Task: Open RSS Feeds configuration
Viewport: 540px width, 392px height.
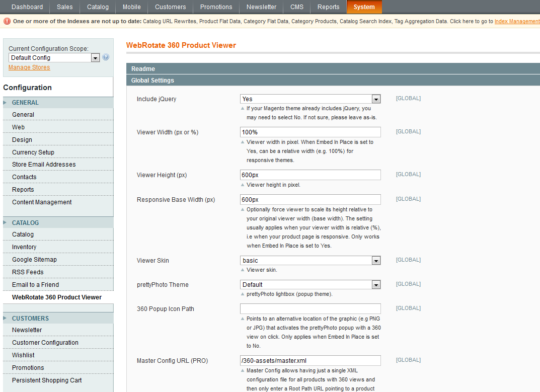Action: 58,272
